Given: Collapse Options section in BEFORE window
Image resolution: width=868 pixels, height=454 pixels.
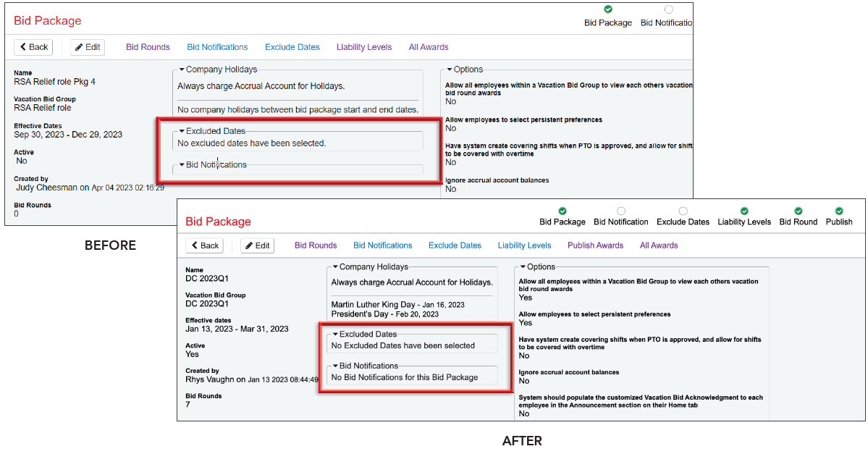Looking at the screenshot, I should tap(450, 70).
